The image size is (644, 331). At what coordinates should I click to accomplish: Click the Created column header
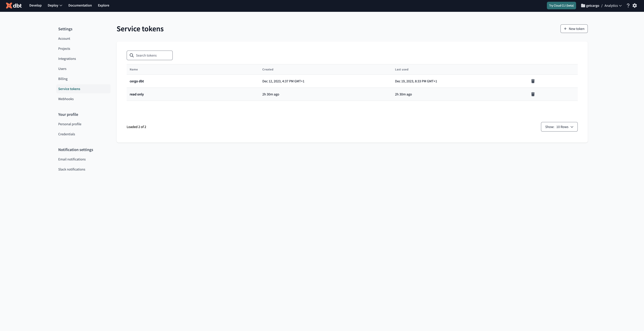(268, 70)
